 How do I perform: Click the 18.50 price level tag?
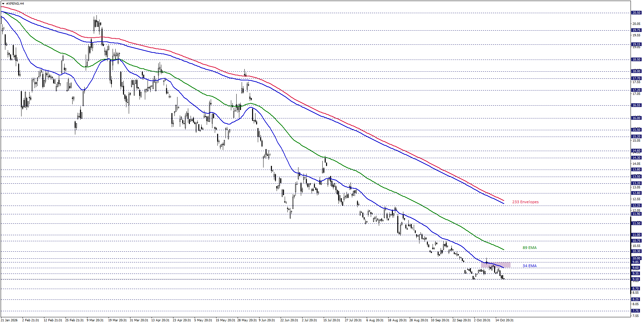pos(636,60)
